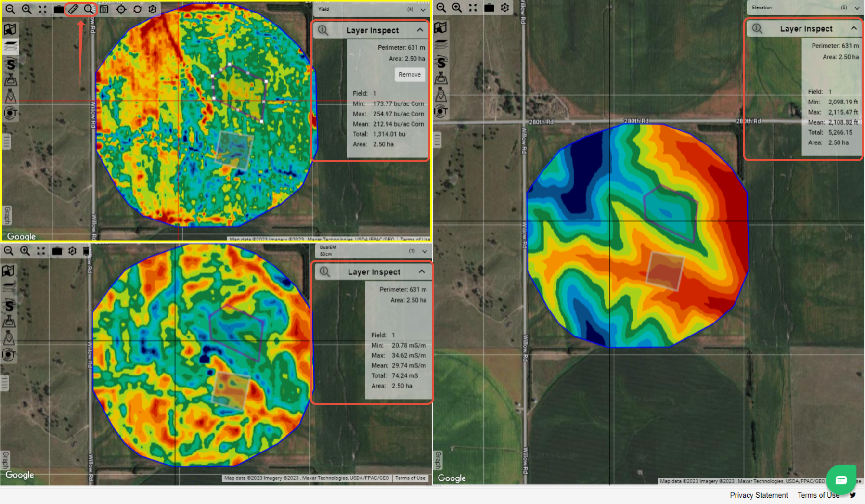This screenshot has width=865, height=504.
Task: Zoom in on the Elevation map
Action: pos(457,8)
